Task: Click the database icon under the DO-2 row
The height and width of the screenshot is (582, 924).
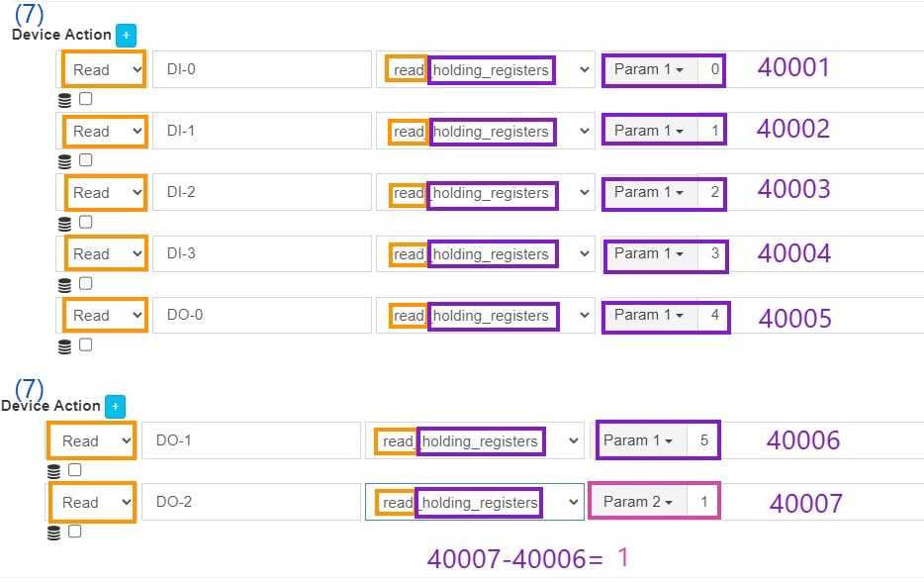Action: point(54,533)
